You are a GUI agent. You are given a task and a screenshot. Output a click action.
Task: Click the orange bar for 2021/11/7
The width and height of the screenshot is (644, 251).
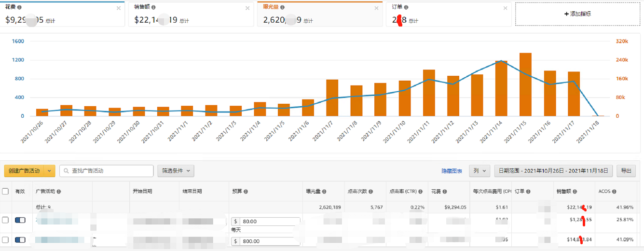[x=332, y=98]
